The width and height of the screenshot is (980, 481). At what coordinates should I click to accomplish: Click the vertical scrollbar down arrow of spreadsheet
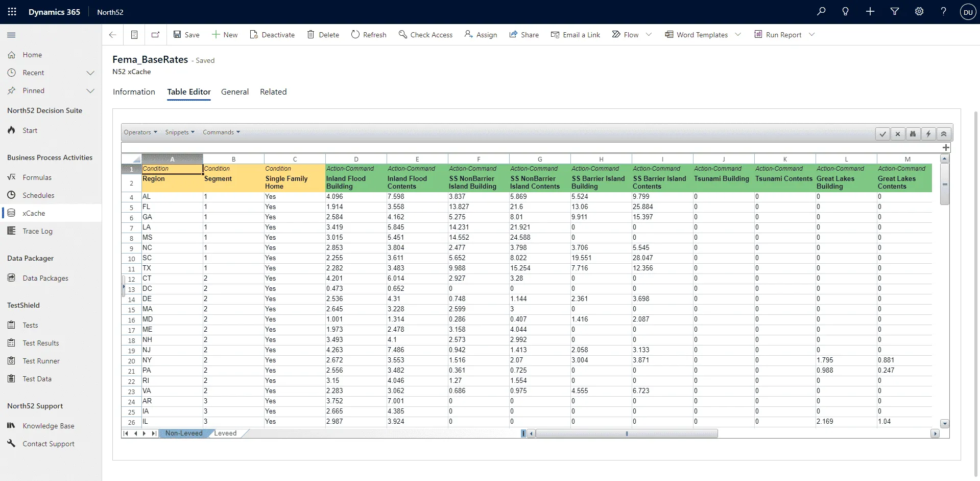tap(945, 424)
